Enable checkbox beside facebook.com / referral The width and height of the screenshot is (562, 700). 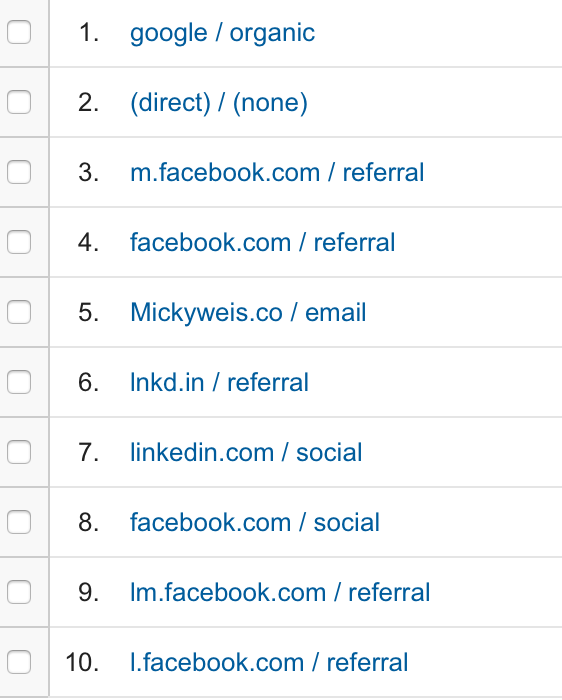(x=19, y=242)
